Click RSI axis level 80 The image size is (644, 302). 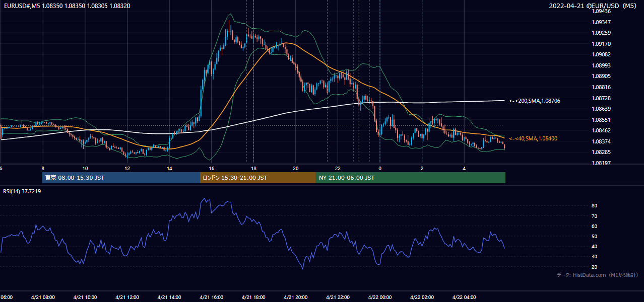point(595,206)
